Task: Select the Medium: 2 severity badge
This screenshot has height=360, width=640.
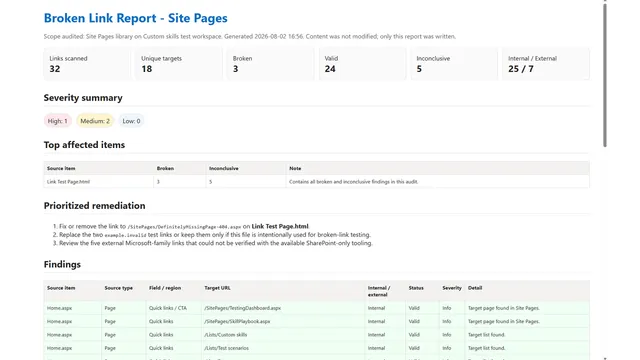Action: pos(95,121)
